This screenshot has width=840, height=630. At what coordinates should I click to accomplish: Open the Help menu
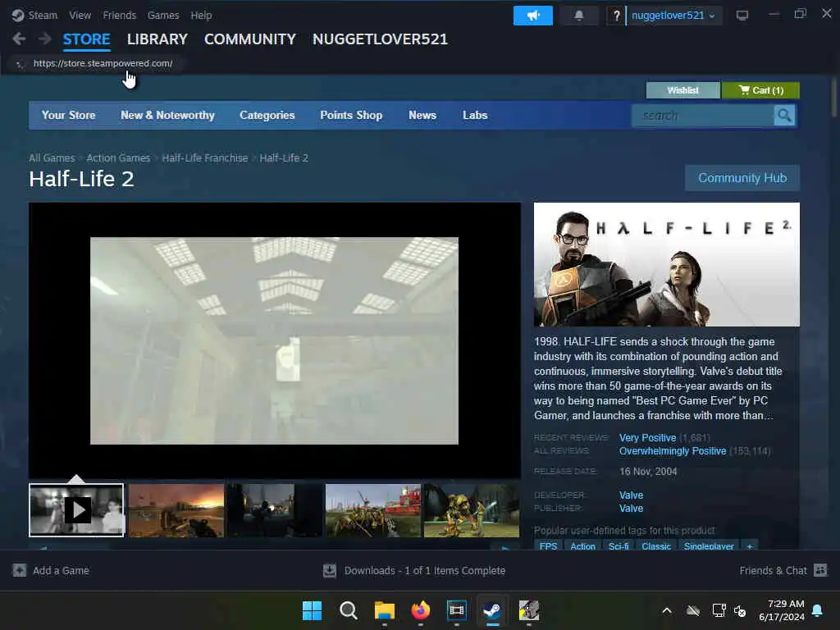coord(202,15)
